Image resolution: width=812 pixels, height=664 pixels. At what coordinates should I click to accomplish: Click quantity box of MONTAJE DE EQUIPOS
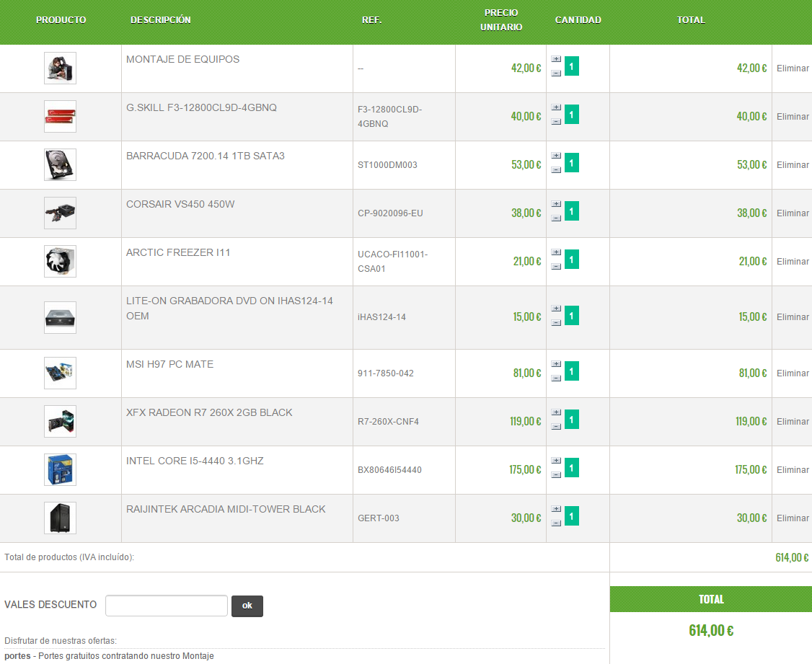coord(572,66)
